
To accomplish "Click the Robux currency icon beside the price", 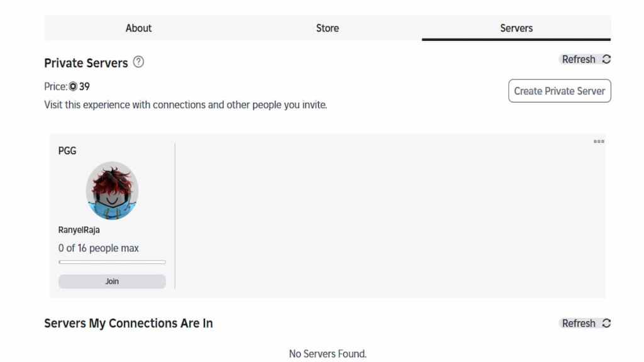I will click(72, 86).
